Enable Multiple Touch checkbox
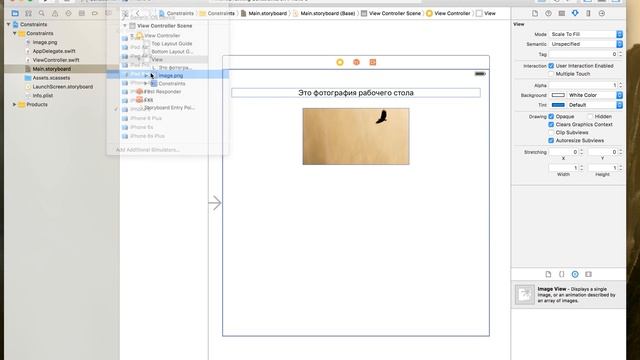640x360 pixels. pos(551,74)
